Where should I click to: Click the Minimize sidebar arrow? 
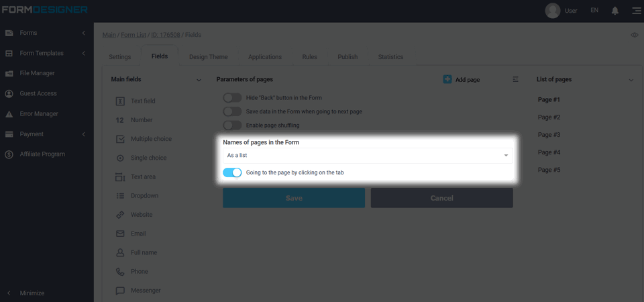coord(9,293)
